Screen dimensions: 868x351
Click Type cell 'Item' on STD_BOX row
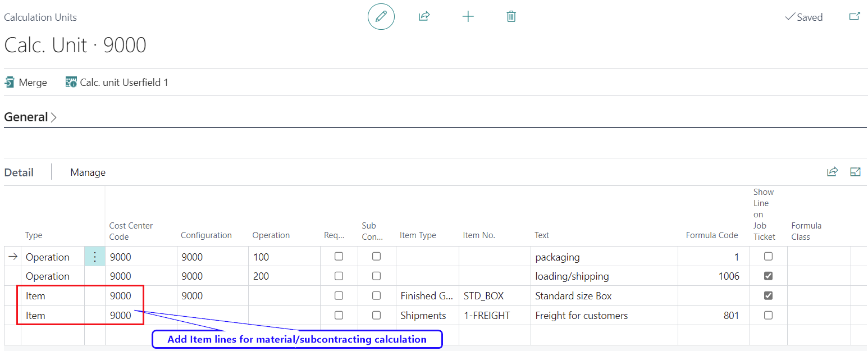(x=53, y=296)
